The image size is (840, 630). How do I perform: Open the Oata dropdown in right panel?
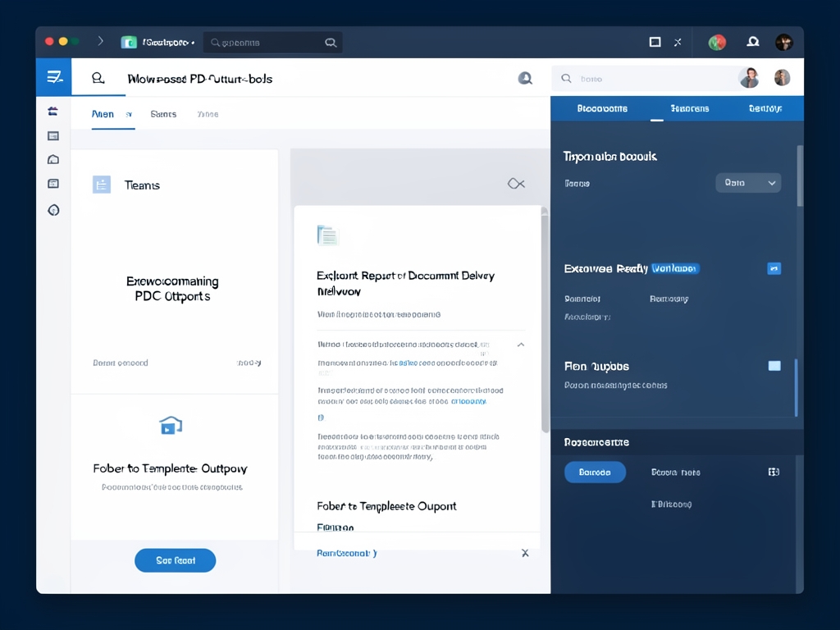(x=748, y=183)
